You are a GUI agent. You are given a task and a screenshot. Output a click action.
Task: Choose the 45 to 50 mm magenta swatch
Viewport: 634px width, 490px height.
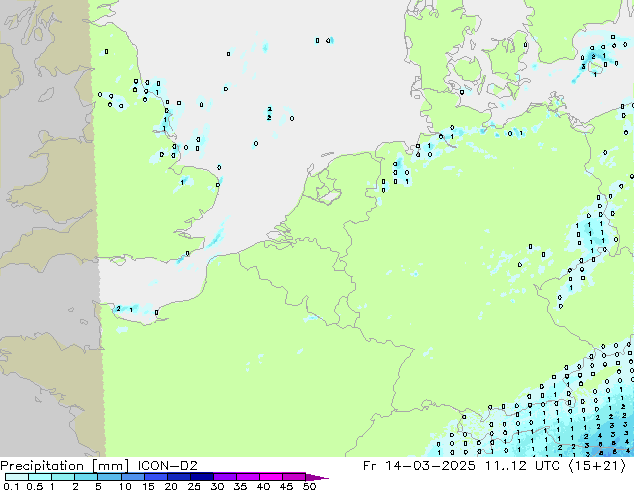tap(294, 477)
